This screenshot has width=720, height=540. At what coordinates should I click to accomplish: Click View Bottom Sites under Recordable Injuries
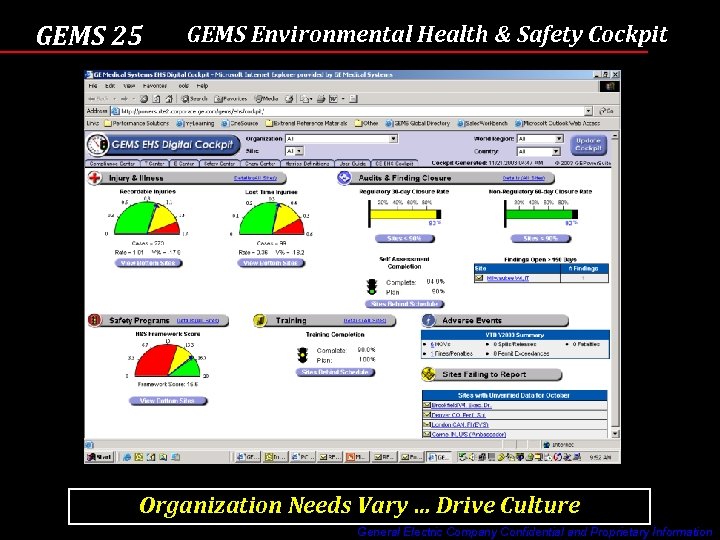click(x=148, y=263)
